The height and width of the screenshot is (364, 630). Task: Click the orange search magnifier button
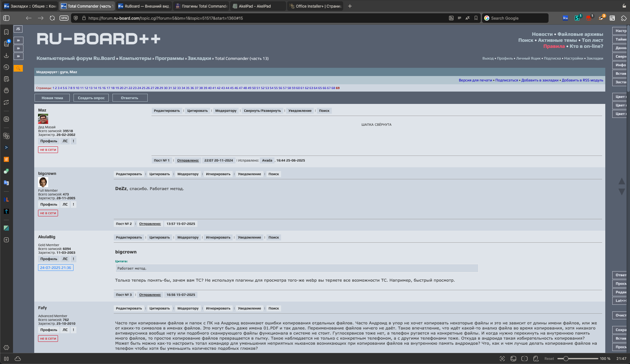tap(18, 68)
